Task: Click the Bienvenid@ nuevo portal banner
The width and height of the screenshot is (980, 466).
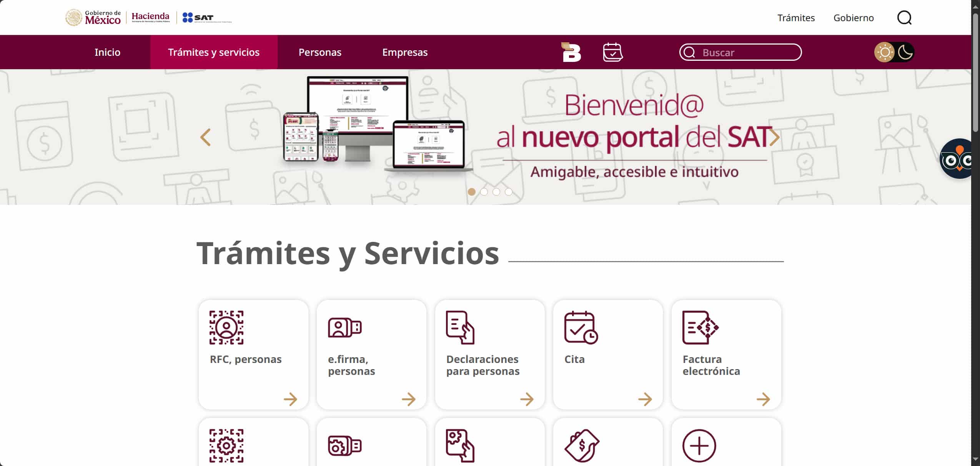Action: pyautogui.click(x=486, y=137)
